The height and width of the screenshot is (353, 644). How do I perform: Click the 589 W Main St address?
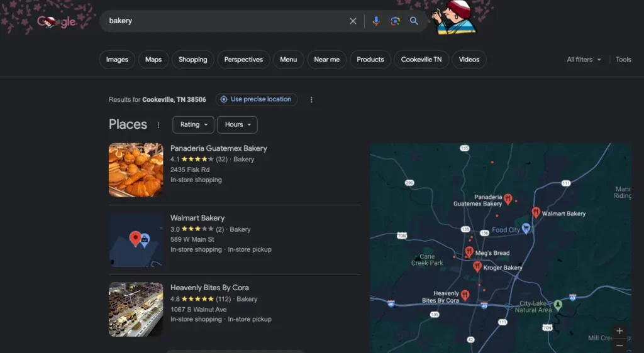click(x=192, y=239)
